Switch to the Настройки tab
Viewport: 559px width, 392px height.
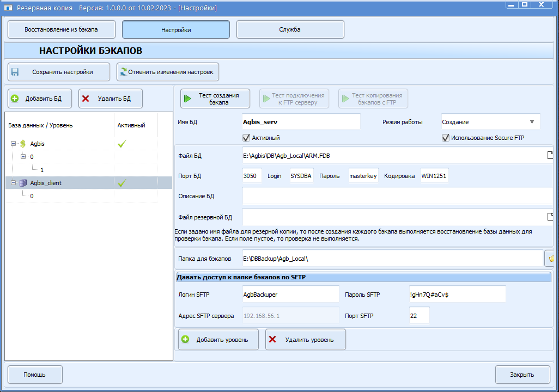coord(176,29)
